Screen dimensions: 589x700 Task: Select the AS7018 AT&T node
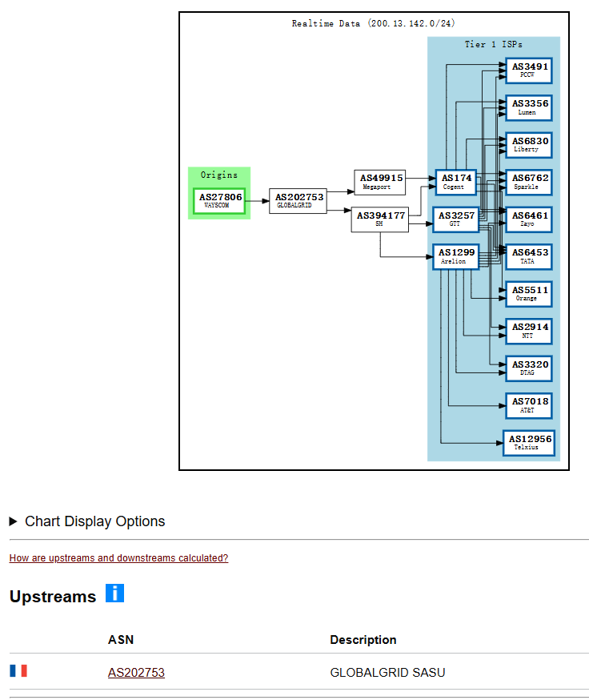[529, 406]
